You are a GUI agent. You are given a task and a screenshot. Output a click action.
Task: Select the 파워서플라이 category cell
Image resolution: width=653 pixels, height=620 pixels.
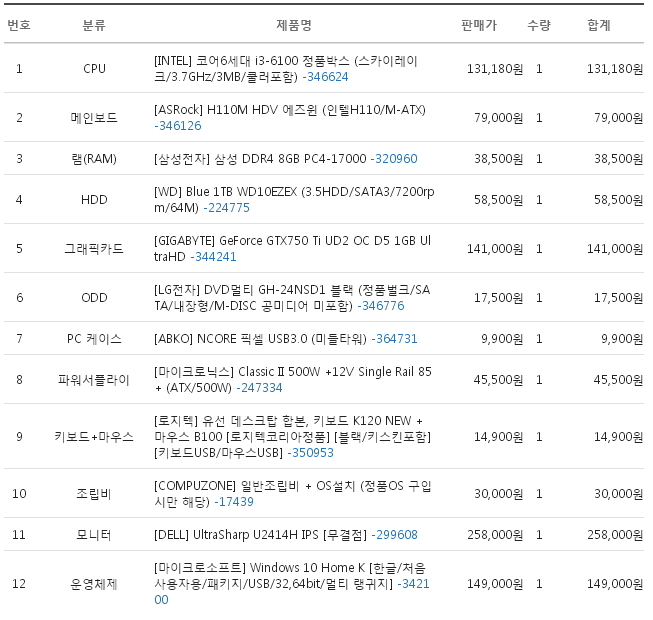point(94,380)
